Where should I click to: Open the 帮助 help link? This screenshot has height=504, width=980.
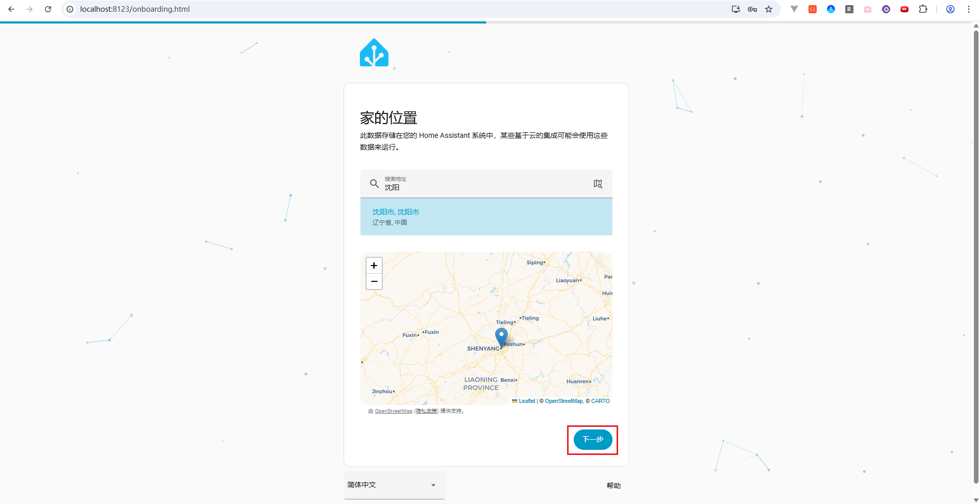[614, 486]
